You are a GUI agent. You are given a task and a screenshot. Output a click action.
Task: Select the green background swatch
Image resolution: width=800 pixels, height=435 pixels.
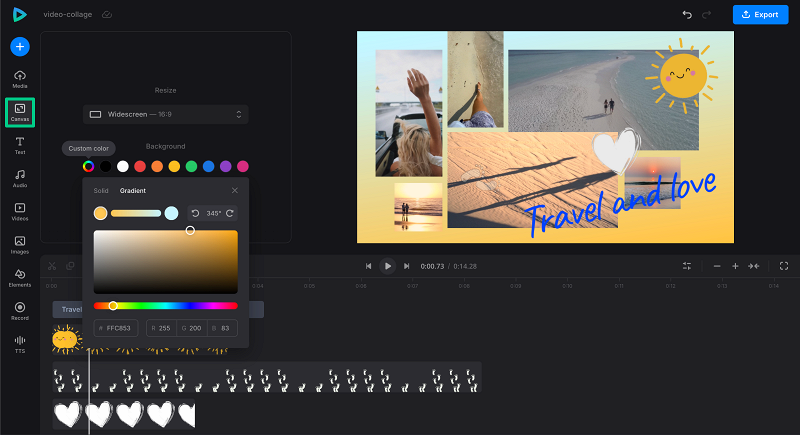191,166
